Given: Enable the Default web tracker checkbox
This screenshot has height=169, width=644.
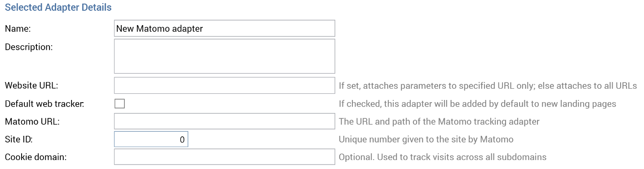Looking at the screenshot, I should 120,104.
